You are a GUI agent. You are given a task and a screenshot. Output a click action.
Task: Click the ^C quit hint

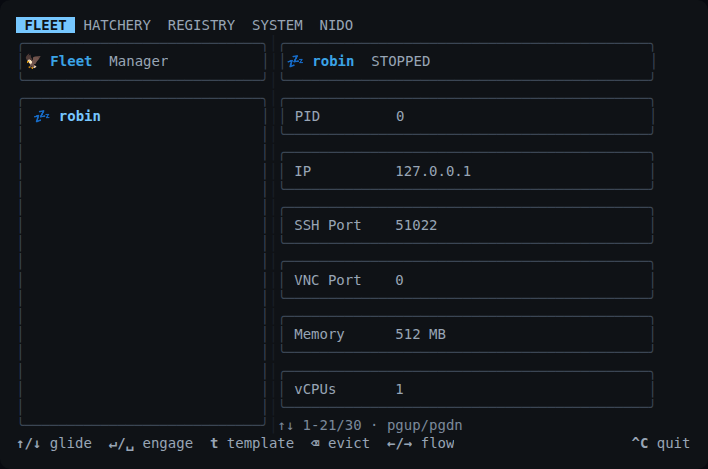tap(661, 443)
